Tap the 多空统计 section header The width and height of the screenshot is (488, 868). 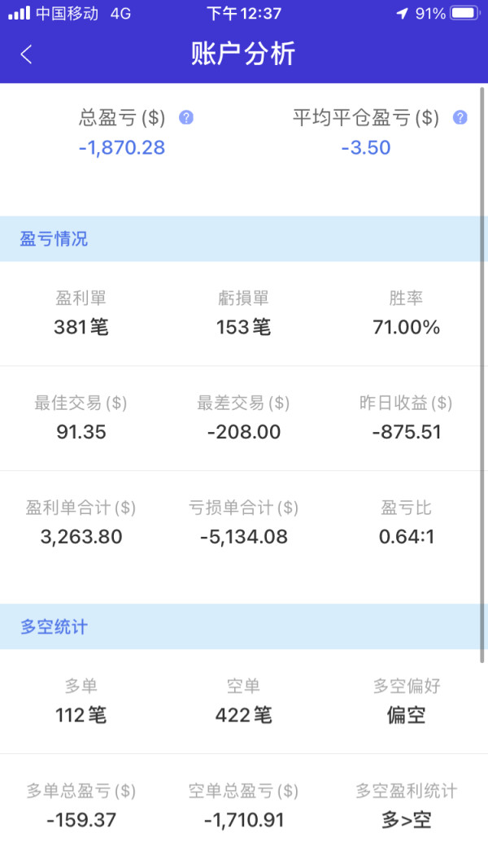pyautogui.click(x=54, y=627)
